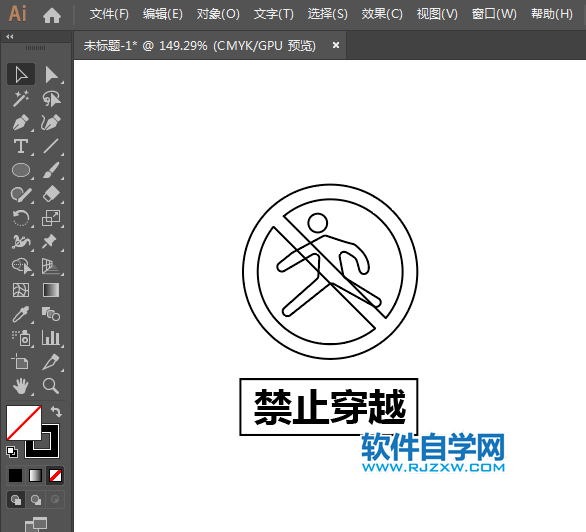Open the 对象(O) menu
Image resolution: width=586 pixels, height=532 pixels.
point(218,14)
